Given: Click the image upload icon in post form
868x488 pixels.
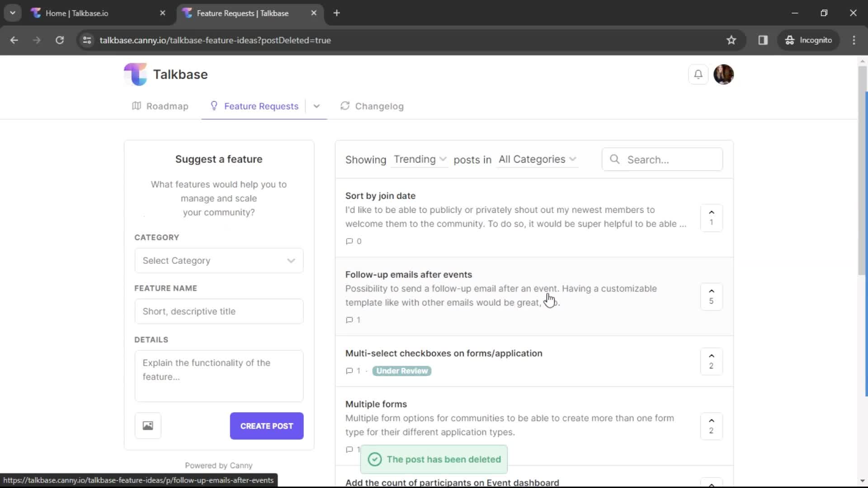Looking at the screenshot, I should coord(148,426).
